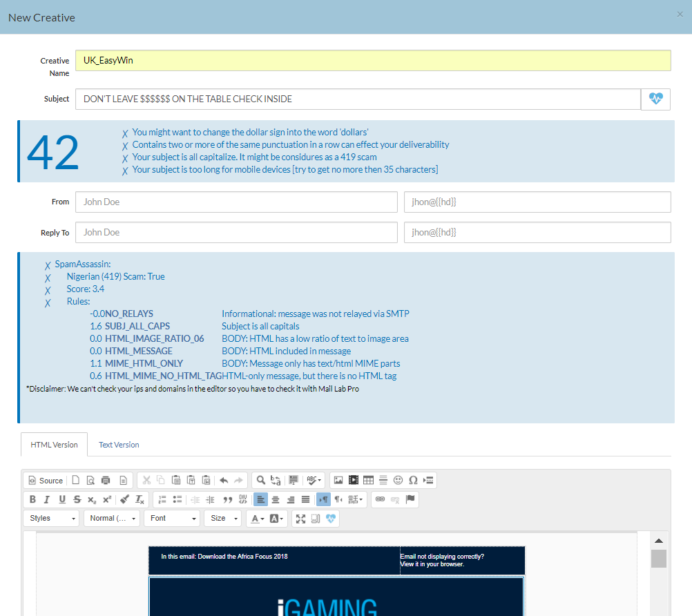692x616 pixels.
Task: Toggle Superscript formatting
Action: (x=107, y=499)
